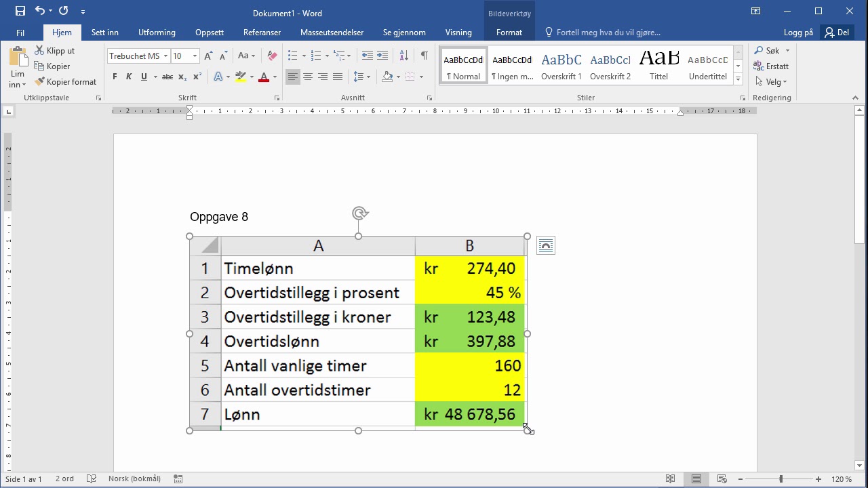Screen dimensions: 868x488
Task: Switch to the Visning tab
Action: pyautogui.click(x=458, y=33)
